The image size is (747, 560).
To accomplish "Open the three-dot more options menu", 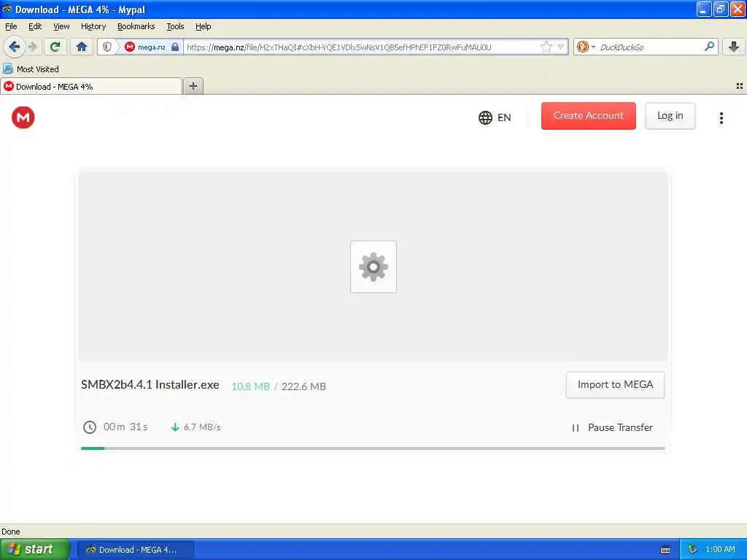I will (x=721, y=117).
